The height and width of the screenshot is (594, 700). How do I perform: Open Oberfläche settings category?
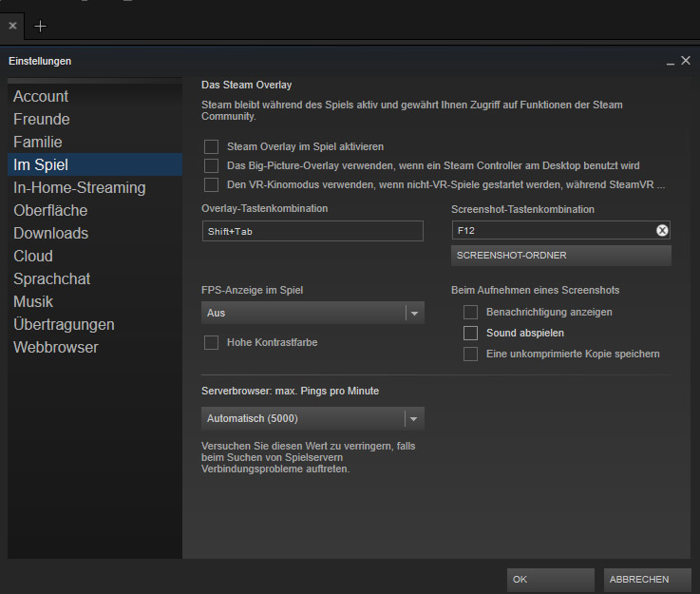(95, 210)
